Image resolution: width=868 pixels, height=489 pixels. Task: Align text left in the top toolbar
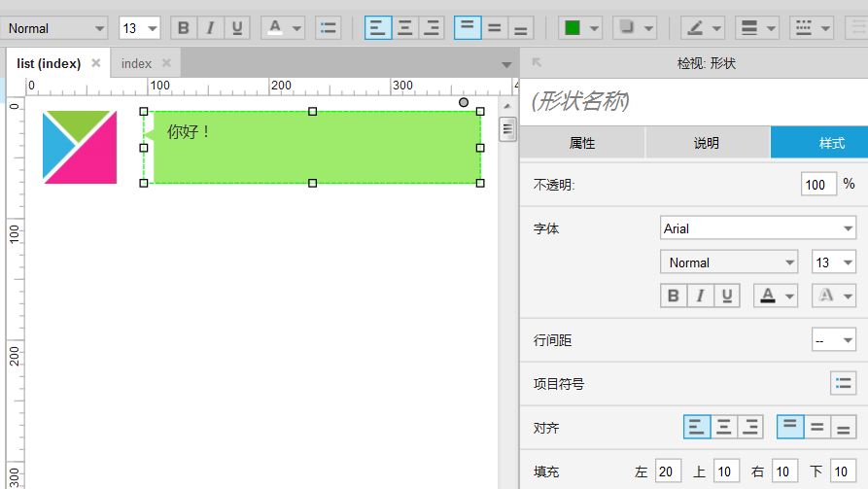(x=378, y=27)
